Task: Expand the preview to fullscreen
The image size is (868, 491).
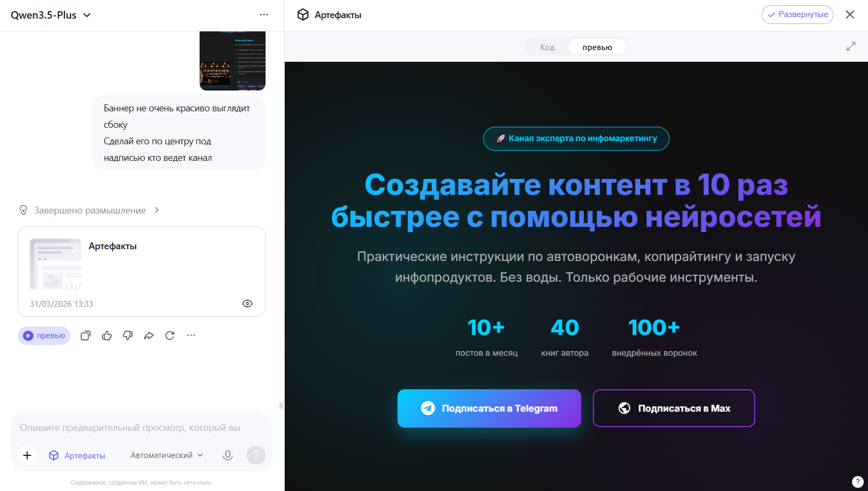Action: point(851,46)
